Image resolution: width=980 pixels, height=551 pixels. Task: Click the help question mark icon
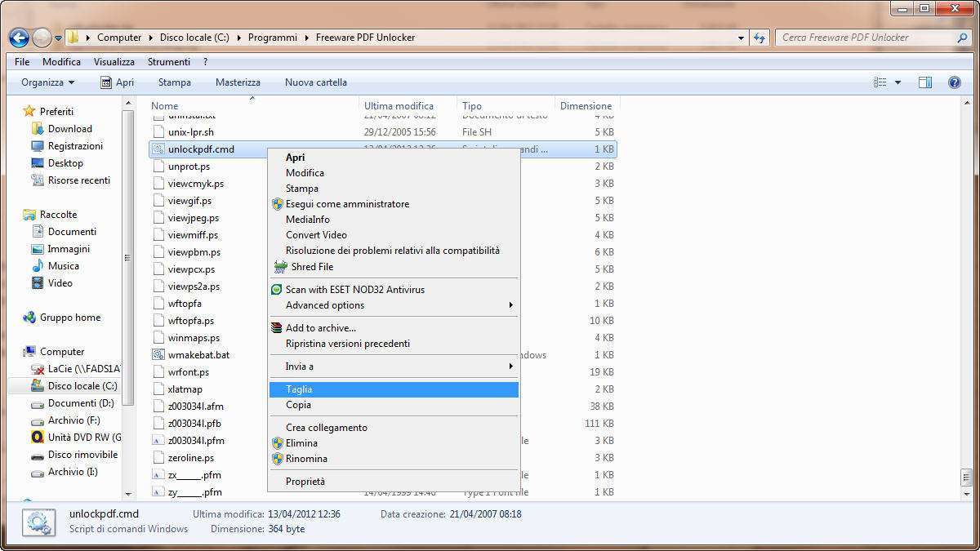click(x=954, y=82)
